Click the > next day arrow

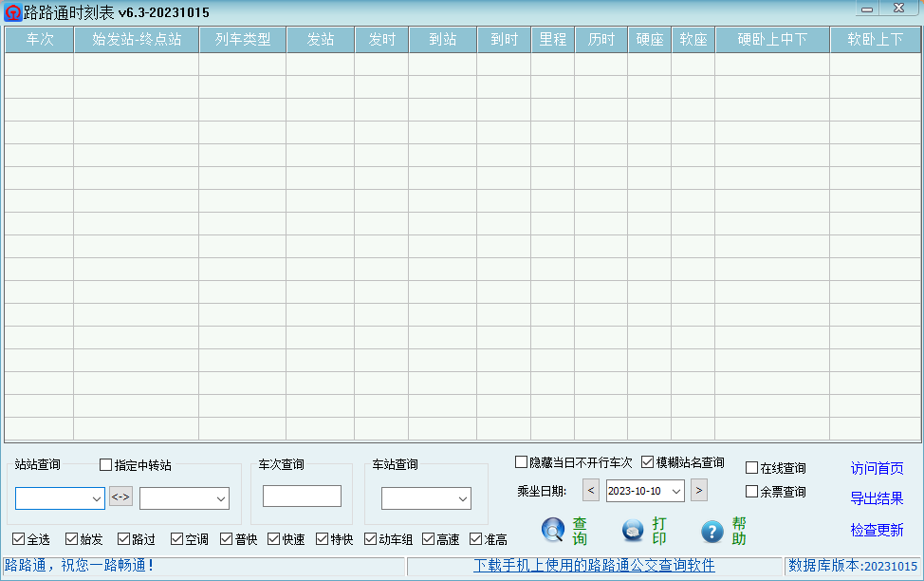(x=699, y=491)
